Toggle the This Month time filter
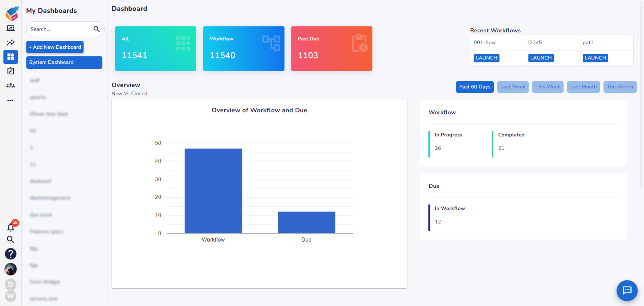Viewport: 644px width, 306px height. click(x=620, y=87)
